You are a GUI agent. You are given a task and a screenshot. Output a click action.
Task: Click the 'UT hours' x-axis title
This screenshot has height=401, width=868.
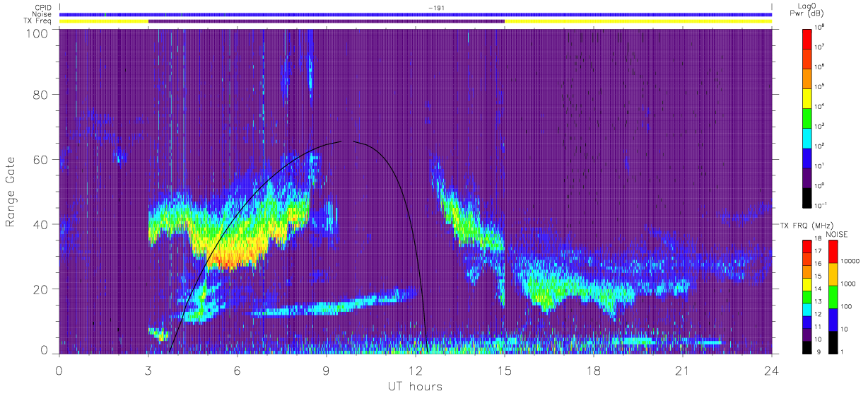pos(415,386)
